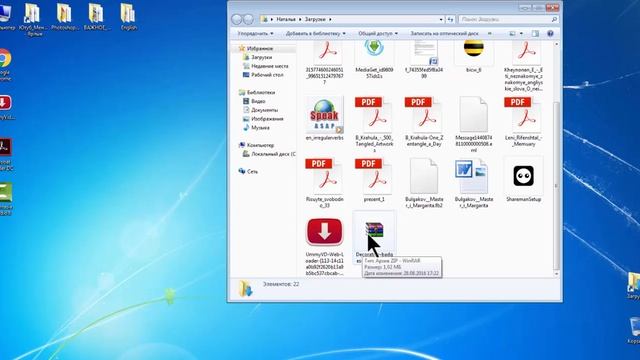Select Избранное in navigation pane
The height and width of the screenshot is (360, 640).
(260, 49)
